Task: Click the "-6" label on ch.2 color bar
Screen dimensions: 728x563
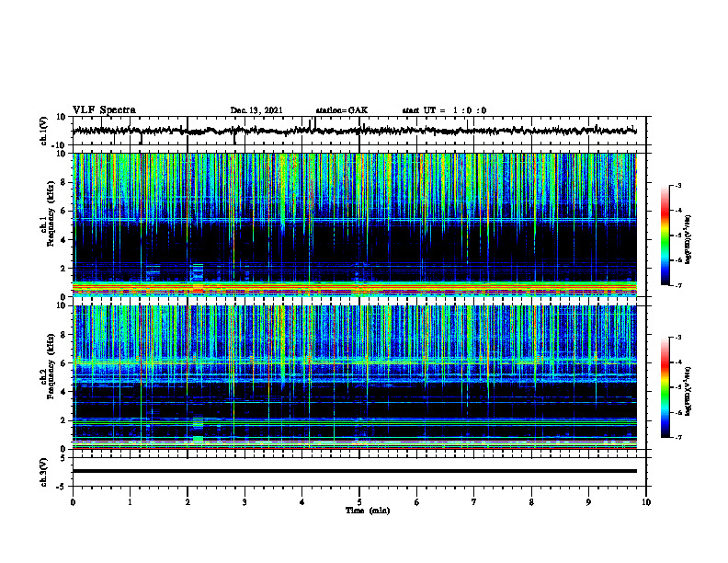Action: pos(677,412)
